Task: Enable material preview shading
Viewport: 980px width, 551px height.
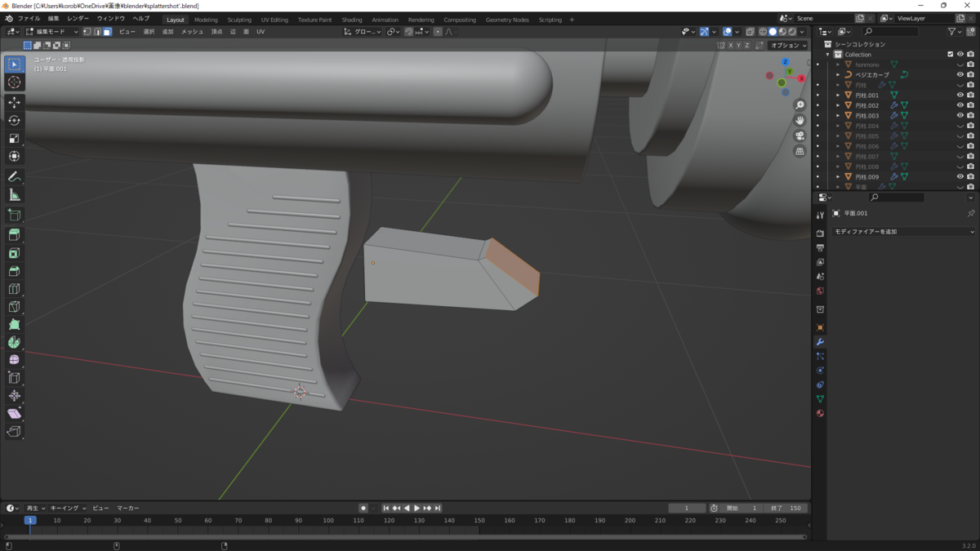Action: tap(782, 32)
